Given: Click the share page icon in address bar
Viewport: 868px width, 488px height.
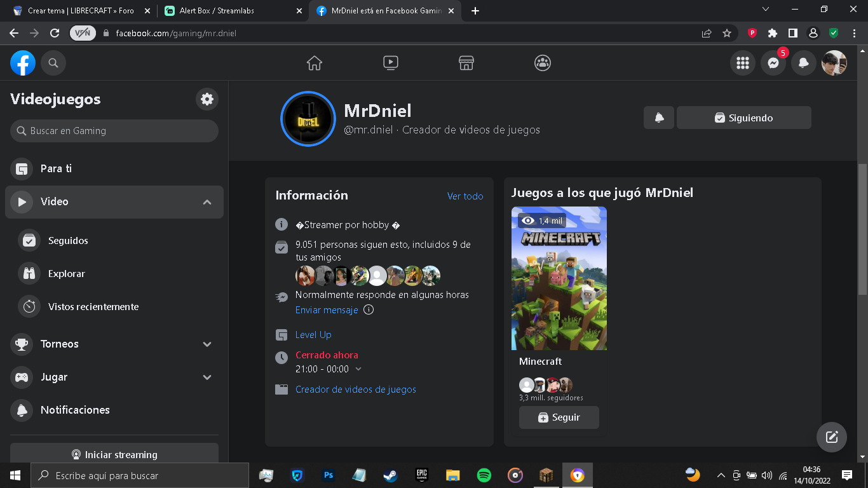Looking at the screenshot, I should point(707,33).
